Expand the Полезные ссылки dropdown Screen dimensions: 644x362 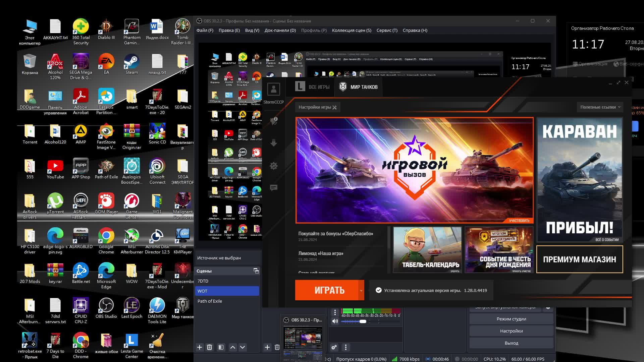(x=600, y=107)
